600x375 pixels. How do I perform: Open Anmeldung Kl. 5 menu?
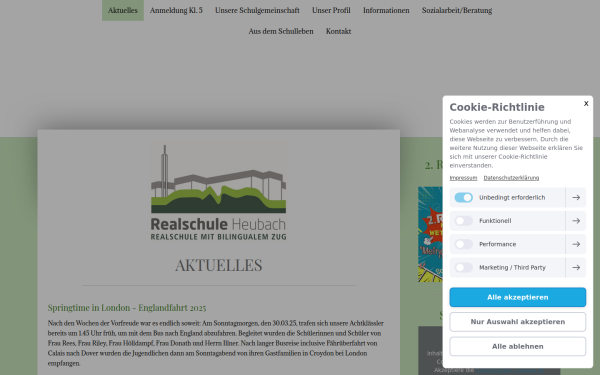[x=176, y=10]
